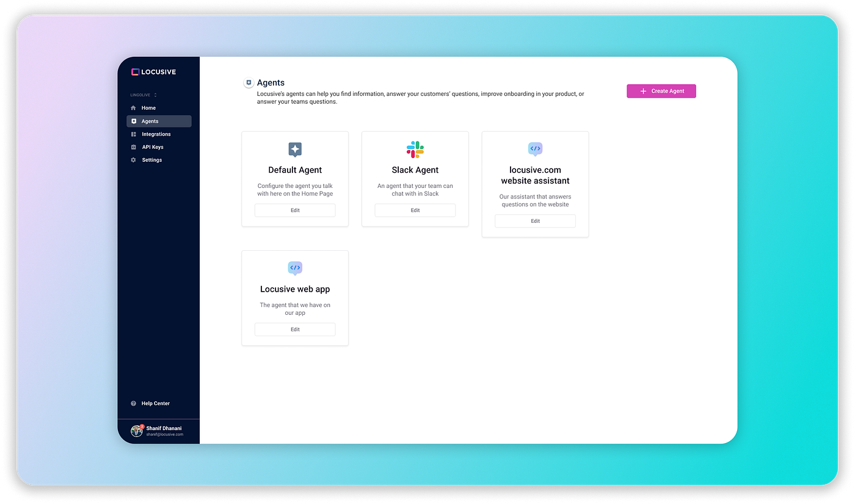Edit the Slack Agent

pos(415,211)
